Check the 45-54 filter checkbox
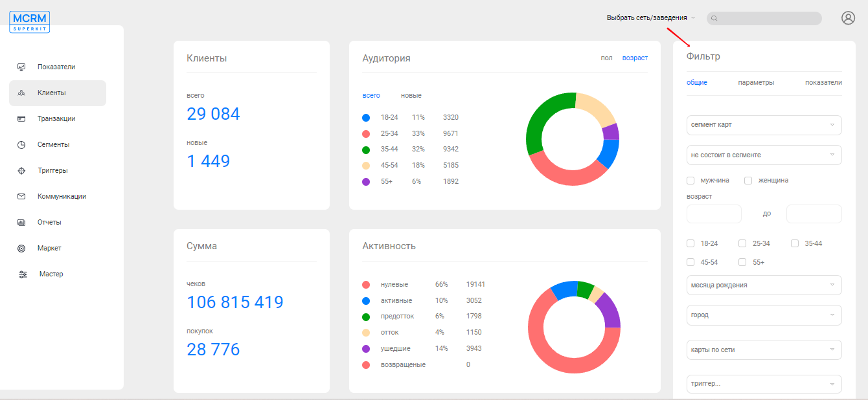This screenshot has width=868, height=400. pos(691,262)
